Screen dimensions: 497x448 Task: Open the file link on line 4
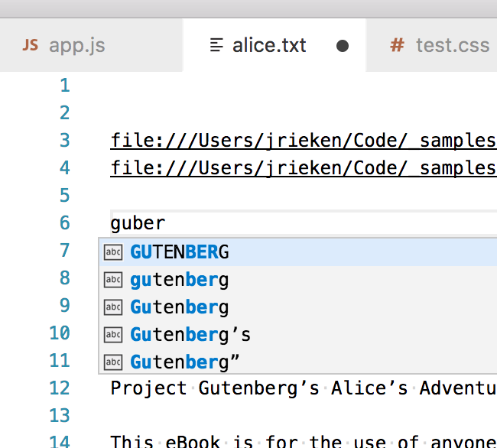(304, 168)
